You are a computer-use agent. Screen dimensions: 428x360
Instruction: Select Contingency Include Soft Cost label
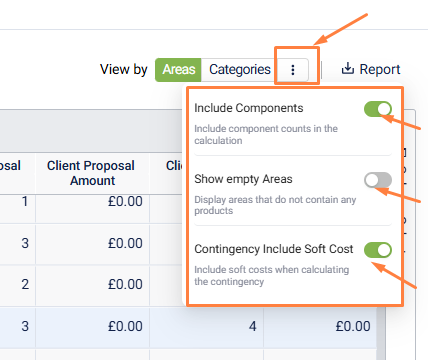click(274, 249)
